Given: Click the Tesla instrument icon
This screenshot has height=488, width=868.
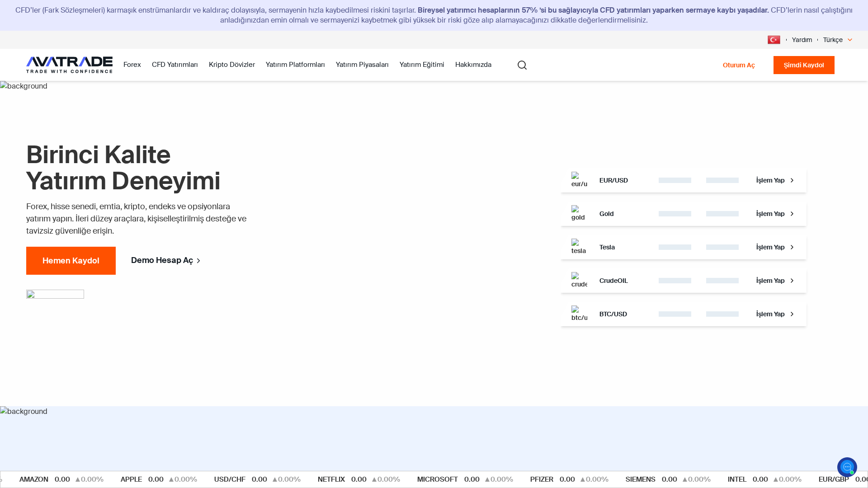Looking at the screenshot, I should [579, 247].
